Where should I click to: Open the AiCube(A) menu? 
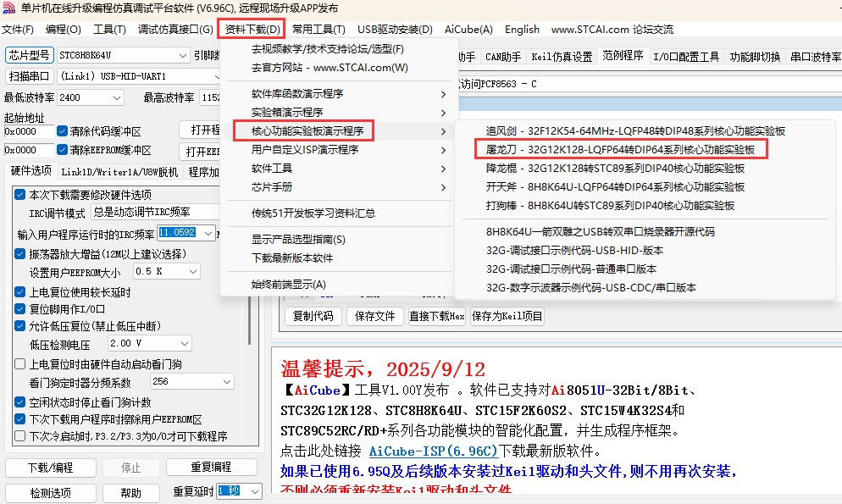click(468, 30)
